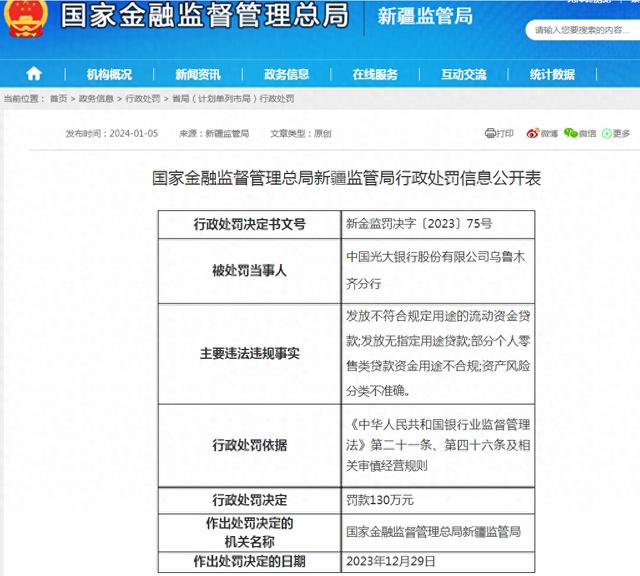Click the 被处罚当事人 row label
Viewport: 640px width, 576px height.
pos(249,270)
